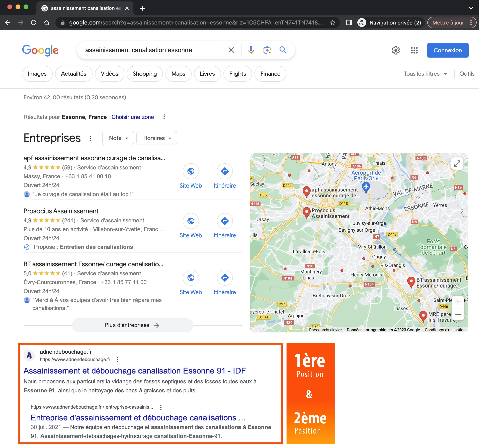Open Google apps grid icon
Image resolution: width=479 pixels, height=448 pixels.
point(414,50)
